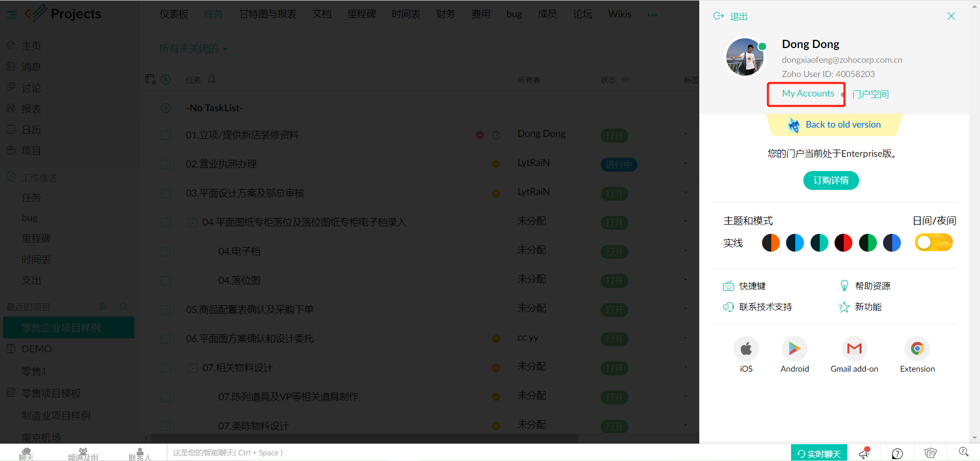Image resolution: width=980 pixels, height=461 pixels.
Task: Open the 里程碑 tab in the top navigation
Action: (x=361, y=14)
